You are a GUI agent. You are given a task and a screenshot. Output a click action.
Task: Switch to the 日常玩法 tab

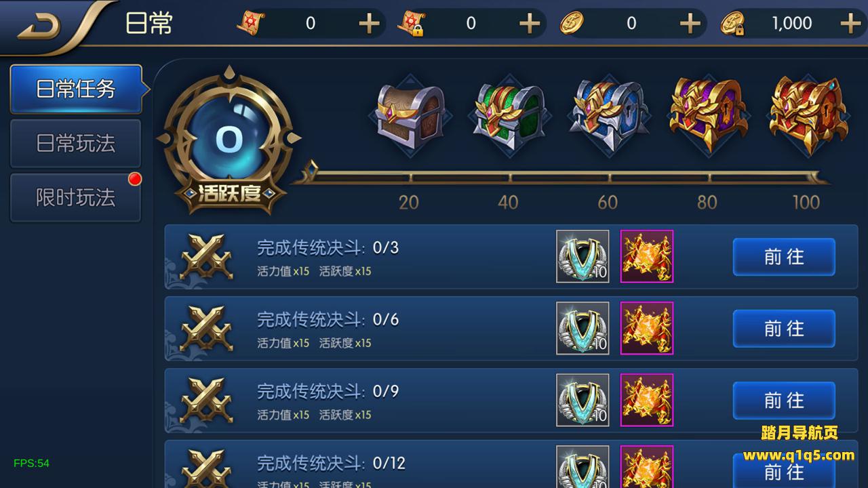pos(76,144)
